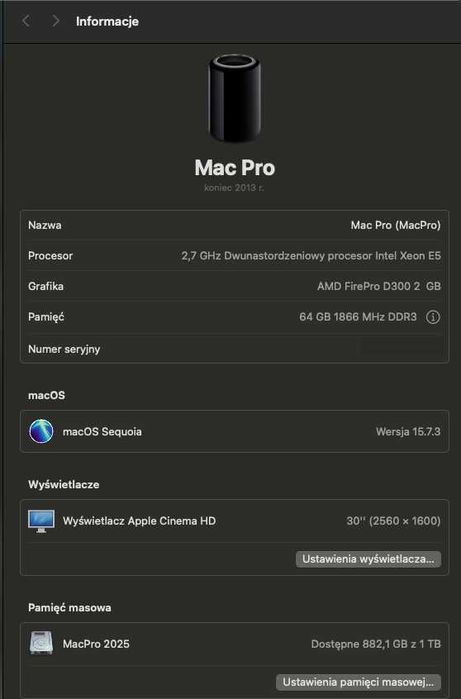Click the 'koniec 2013 r.' subtitle
The height and width of the screenshot is (699, 461).
tap(234, 188)
